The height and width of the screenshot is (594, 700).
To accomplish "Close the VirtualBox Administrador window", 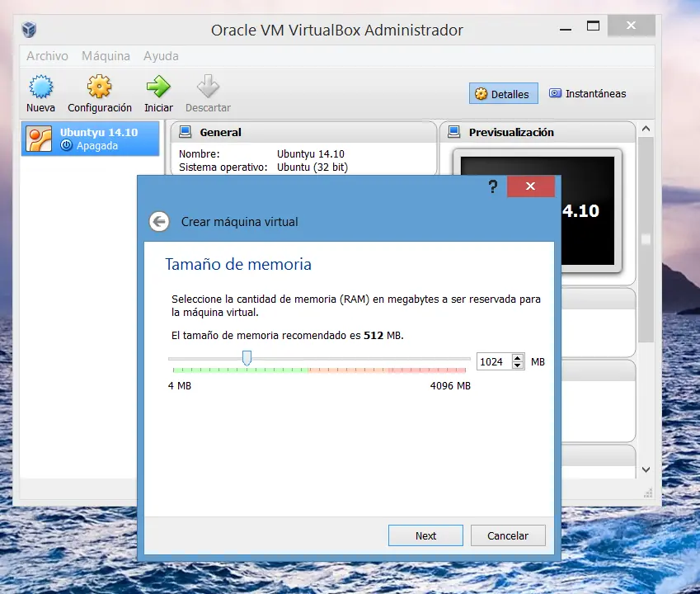I will click(x=632, y=26).
